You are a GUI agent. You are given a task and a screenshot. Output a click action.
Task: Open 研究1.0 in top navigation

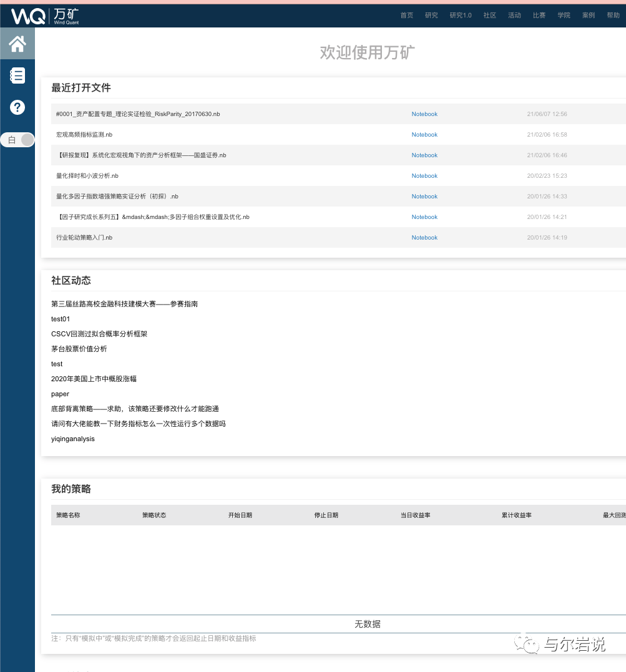461,16
